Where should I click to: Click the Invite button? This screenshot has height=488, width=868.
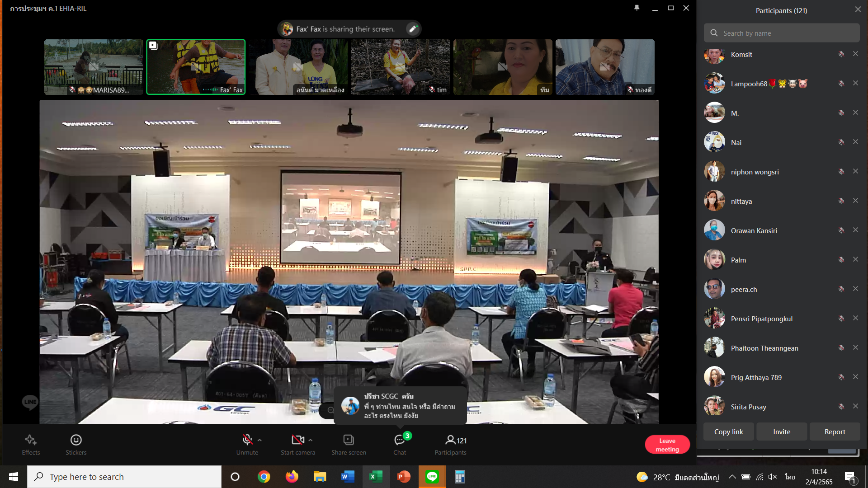(782, 432)
